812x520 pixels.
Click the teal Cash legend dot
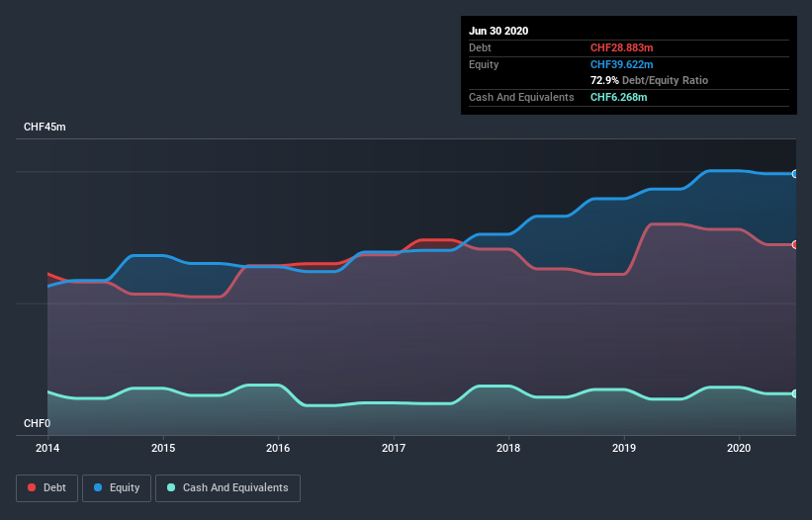point(171,487)
